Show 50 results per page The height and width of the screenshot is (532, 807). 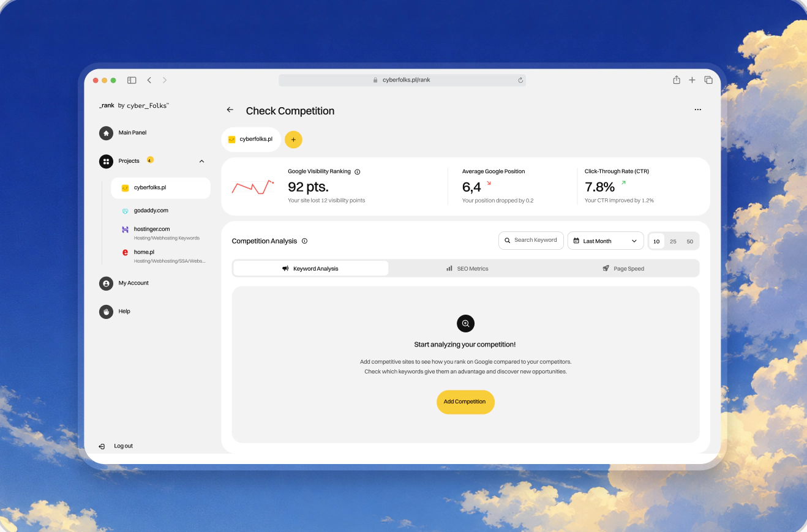(x=690, y=242)
